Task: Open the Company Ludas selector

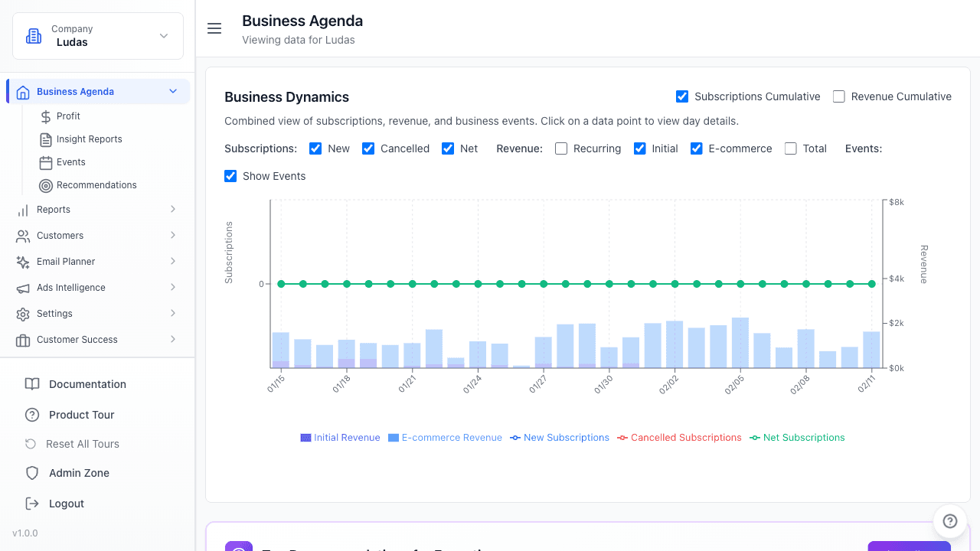Action: [x=97, y=35]
